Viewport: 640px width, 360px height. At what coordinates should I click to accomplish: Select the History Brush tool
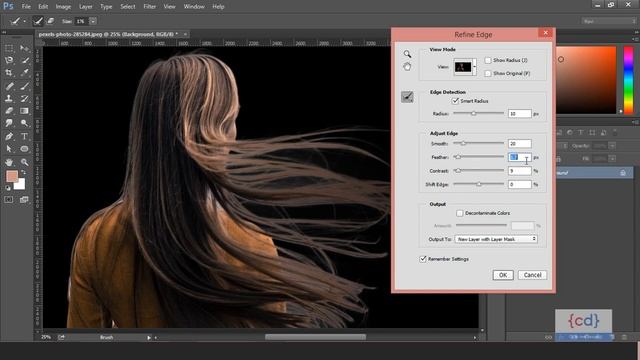pyautogui.click(x=24, y=98)
